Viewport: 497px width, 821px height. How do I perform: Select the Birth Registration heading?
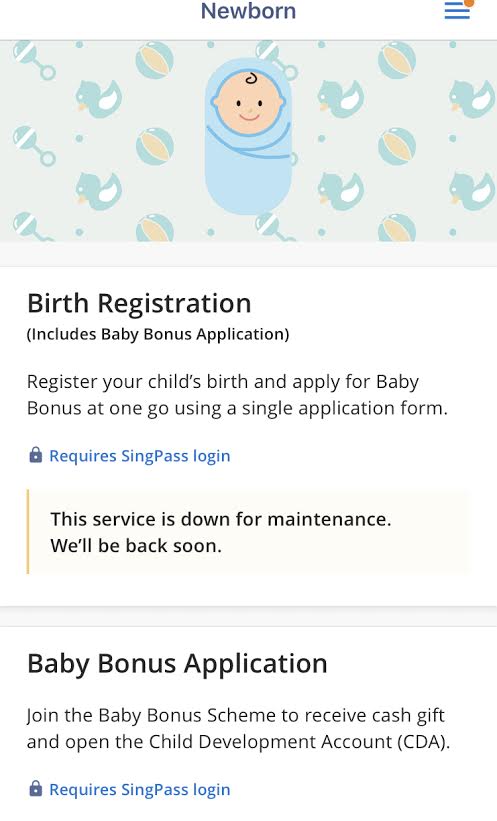pyautogui.click(x=139, y=304)
